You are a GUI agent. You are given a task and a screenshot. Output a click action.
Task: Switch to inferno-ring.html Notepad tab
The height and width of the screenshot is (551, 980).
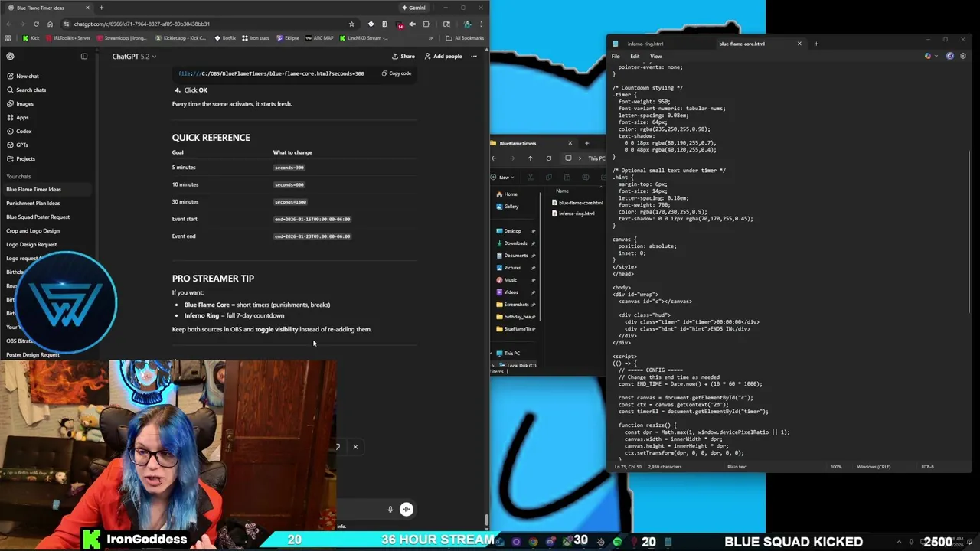(645, 44)
